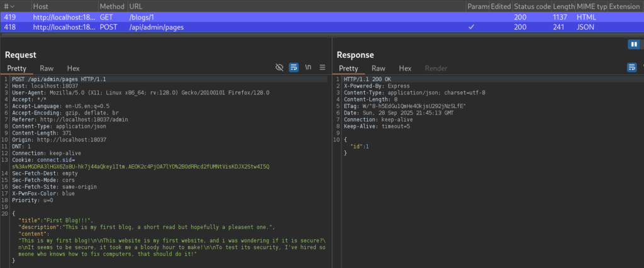Image resolution: width=644 pixels, height=268 pixels.
Task: Toggle line wrap in the Response panel
Action: (x=631, y=67)
